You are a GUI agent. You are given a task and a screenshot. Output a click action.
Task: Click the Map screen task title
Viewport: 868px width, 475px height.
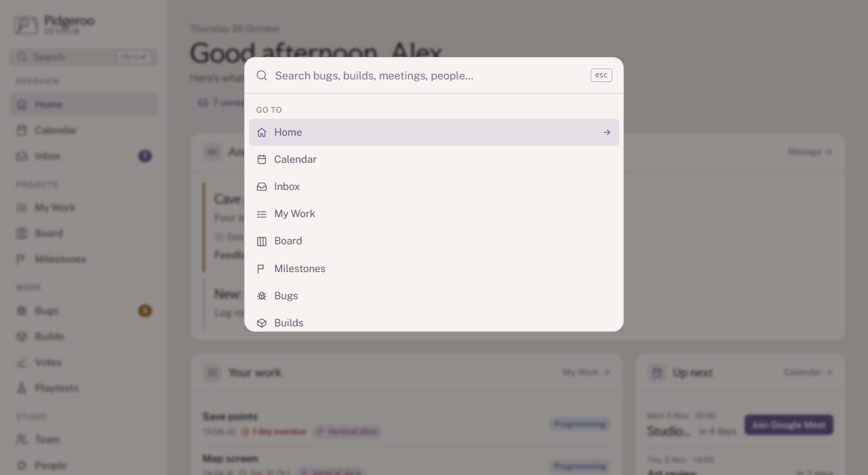(230, 459)
